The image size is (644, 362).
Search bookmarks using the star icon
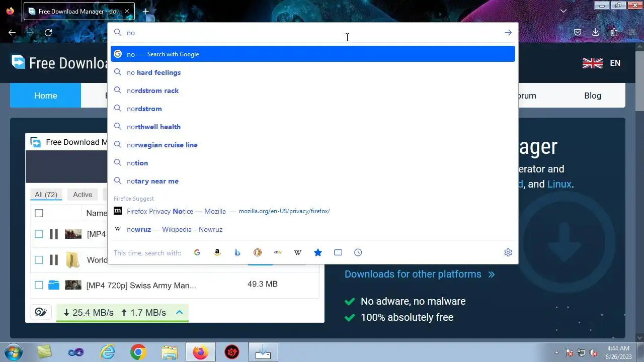[318, 252]
